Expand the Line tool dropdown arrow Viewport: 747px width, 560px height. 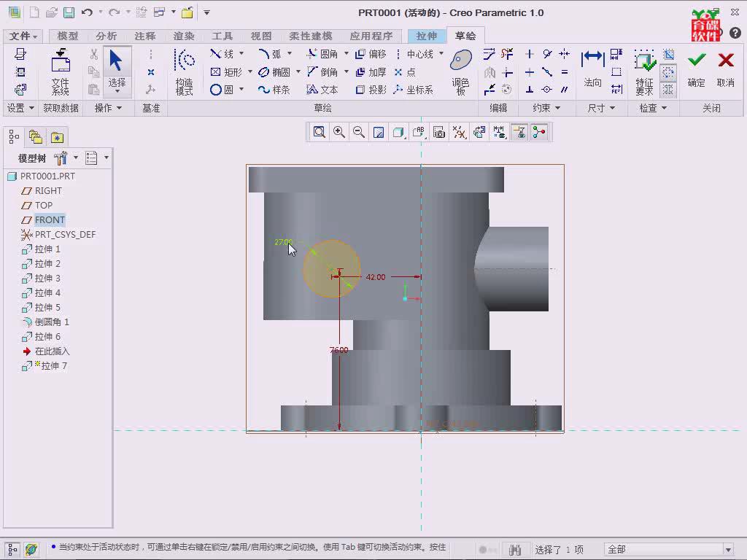pos(241,53)
